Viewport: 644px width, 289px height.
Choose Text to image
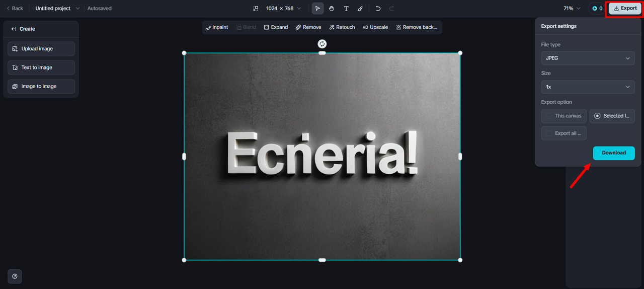pyautogui.click(x=41, y=67)
